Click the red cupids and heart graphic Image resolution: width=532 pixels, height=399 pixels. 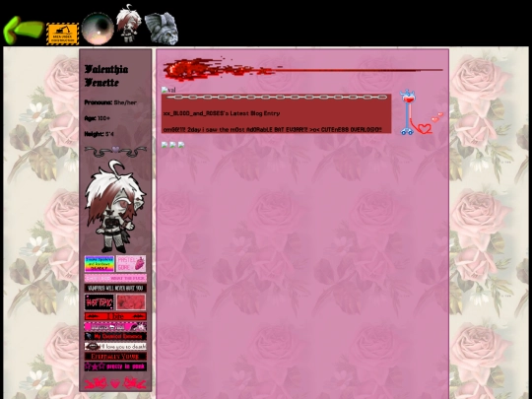point(115,383)
